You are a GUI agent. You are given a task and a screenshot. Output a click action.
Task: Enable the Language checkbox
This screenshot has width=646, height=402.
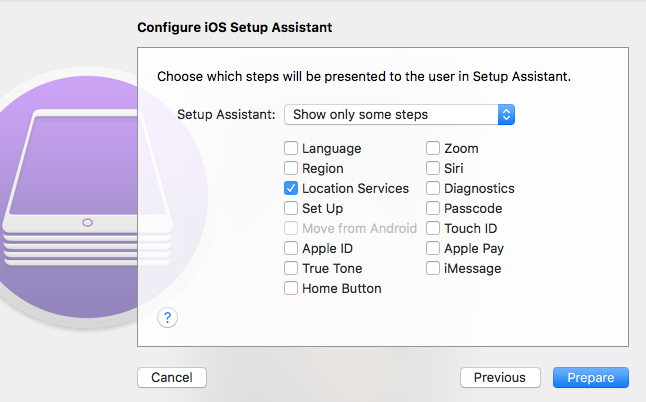tap(291, 148)
